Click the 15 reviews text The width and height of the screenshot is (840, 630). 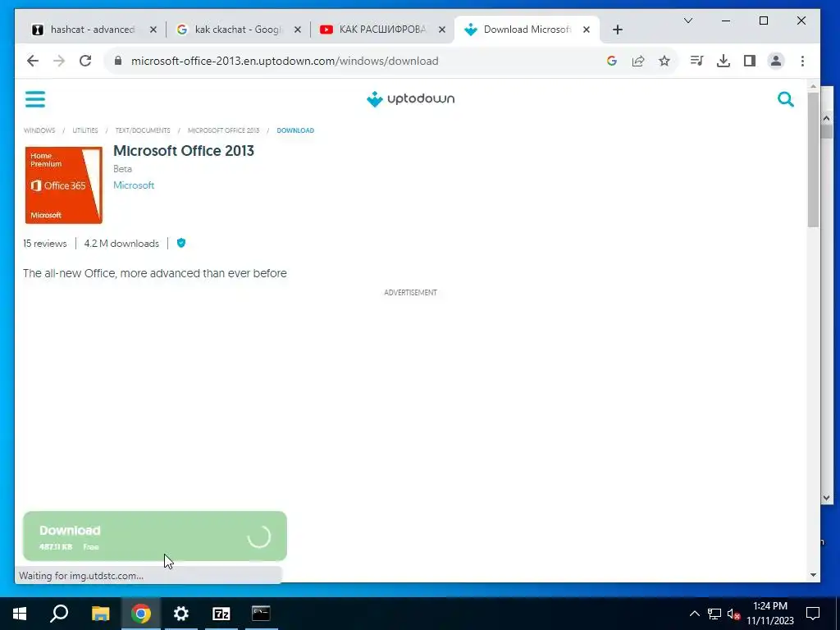(x=45, y=243)
